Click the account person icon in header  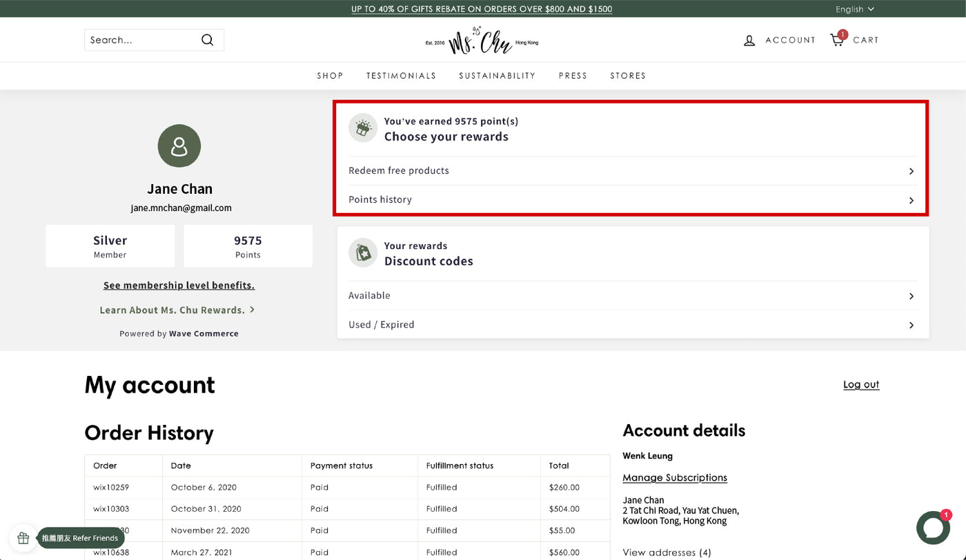(749, 40)
